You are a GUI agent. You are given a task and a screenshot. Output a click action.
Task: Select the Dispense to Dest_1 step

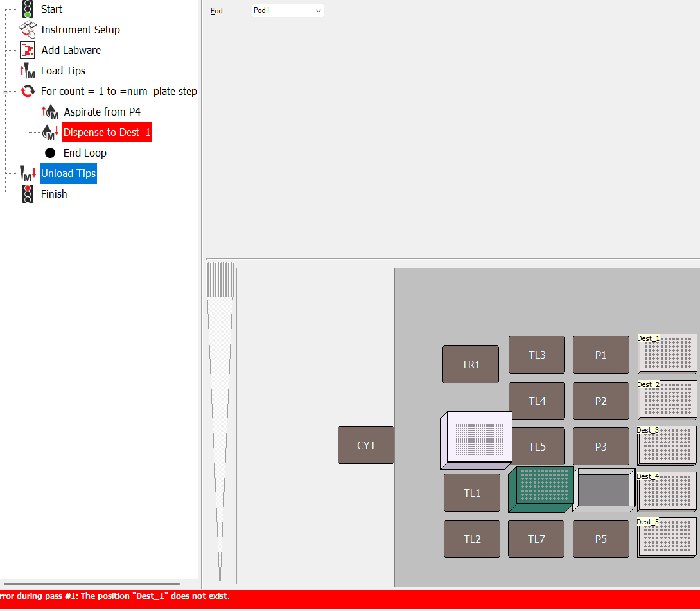tap(107, 132)
